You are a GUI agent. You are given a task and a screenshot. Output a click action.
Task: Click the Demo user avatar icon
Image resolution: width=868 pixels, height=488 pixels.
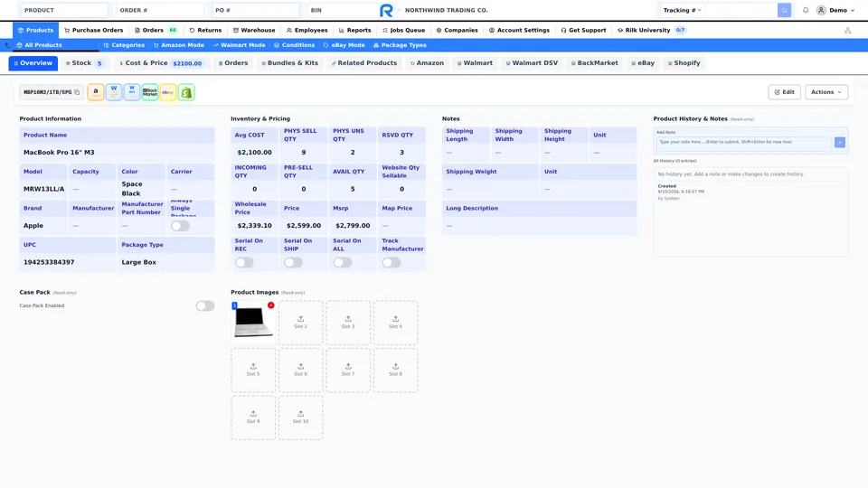point(821,10)
